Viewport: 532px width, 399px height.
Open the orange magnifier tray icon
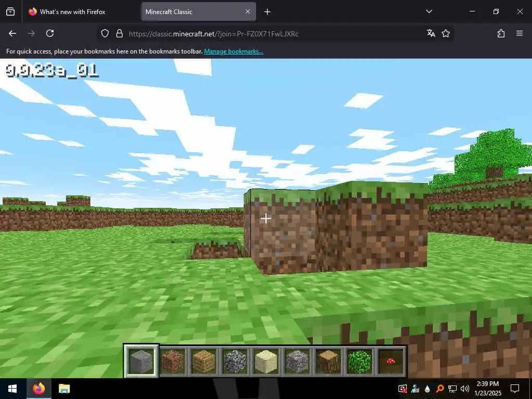(440, 389)
